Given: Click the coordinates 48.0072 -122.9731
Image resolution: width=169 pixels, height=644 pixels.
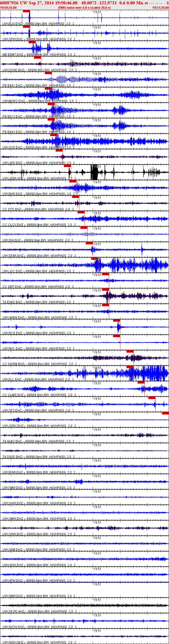Looking at the screenshot, I should [x=99, y=3].
